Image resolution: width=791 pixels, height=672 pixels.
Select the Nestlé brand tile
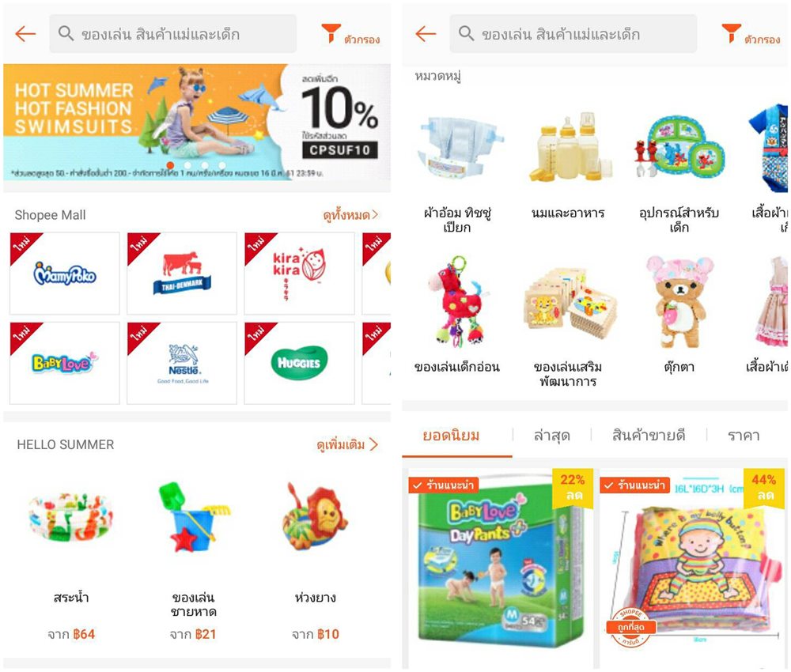182,363
